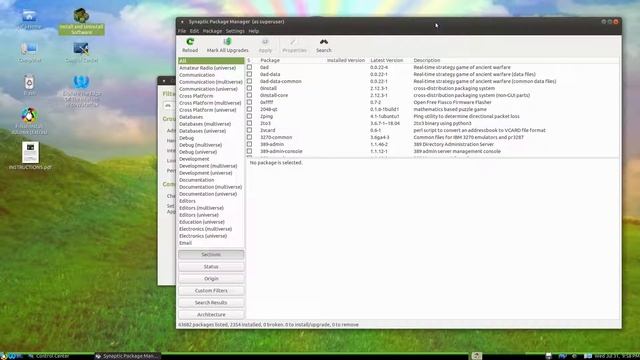Open the Trash desktop icon
The image size is (640, 360).
coord(29,85)
